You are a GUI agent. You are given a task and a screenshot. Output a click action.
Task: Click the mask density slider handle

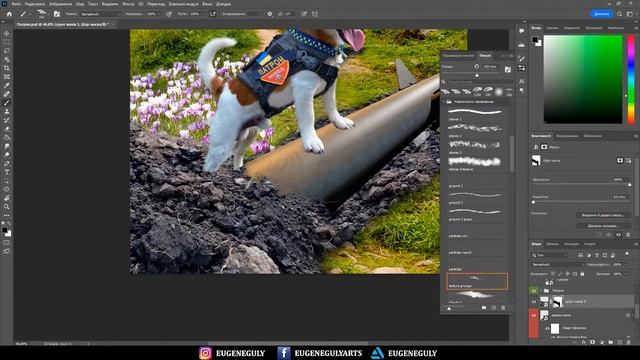[629, 185]
